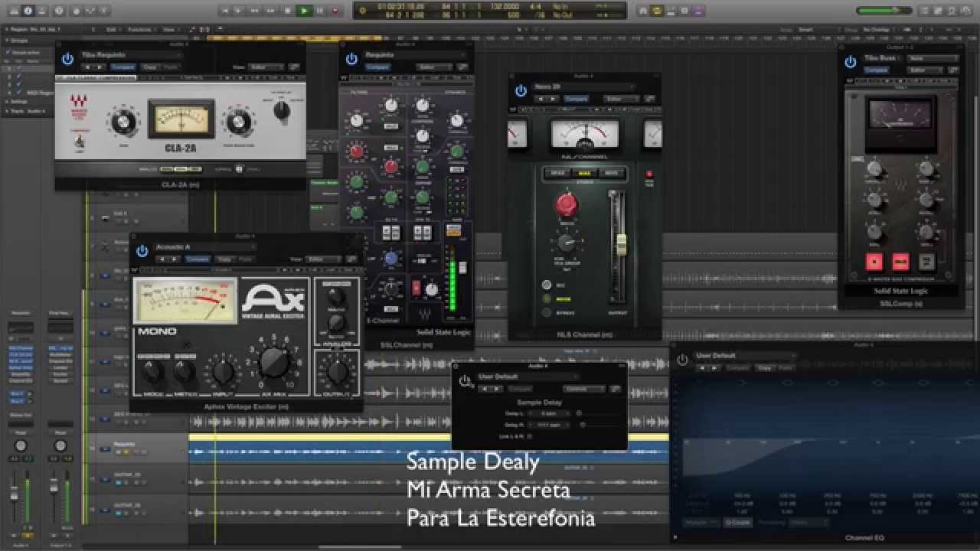The width and height of the screenshot is (980, 551).
Task: Open the Acoustic A preset menu in Aphex Exciter
Action: [x=204, y=247]
